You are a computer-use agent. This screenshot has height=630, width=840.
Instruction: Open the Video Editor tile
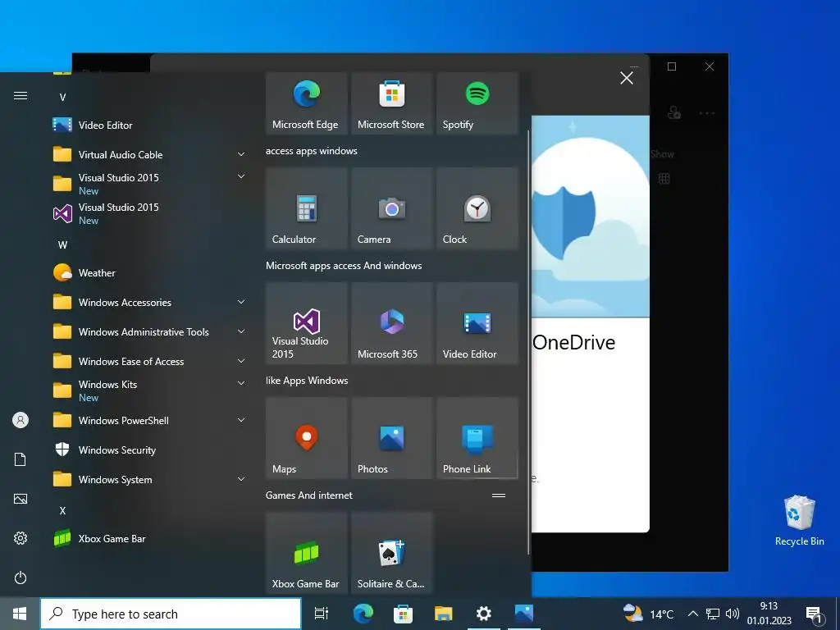coord(477,323)
